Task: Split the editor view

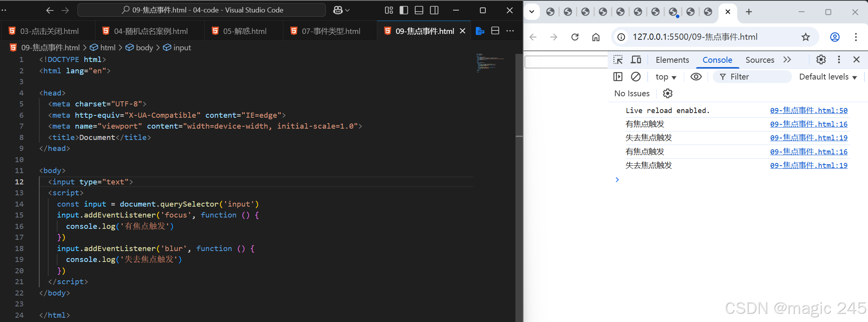Action: click(495, 31)
